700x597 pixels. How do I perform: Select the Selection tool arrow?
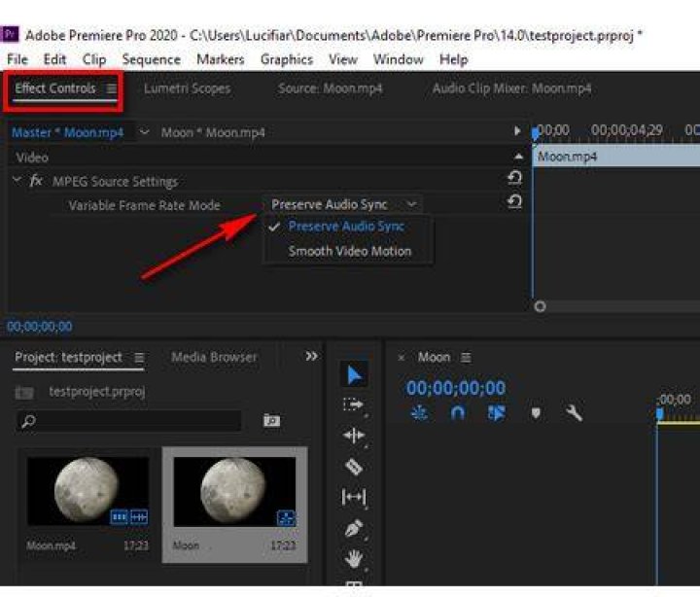click(x=355, y=374)
